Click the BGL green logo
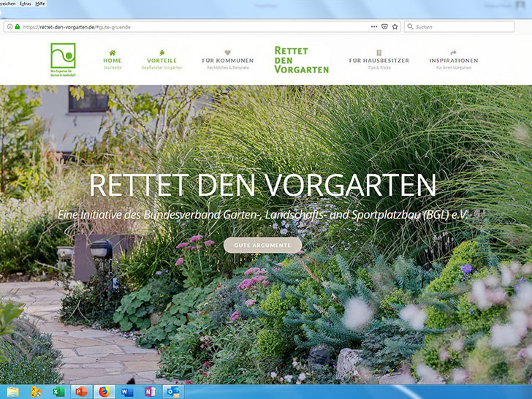532x399 pixels. (x=63, y=60)
